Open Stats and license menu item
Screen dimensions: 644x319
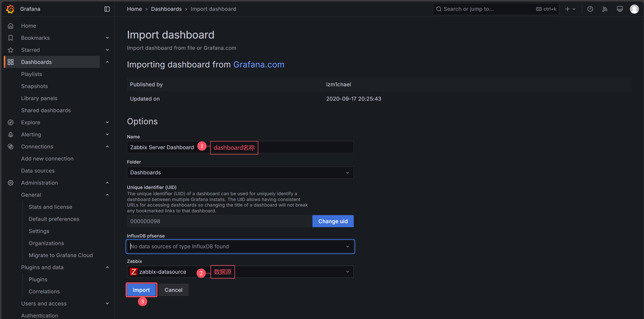point(50,207)
